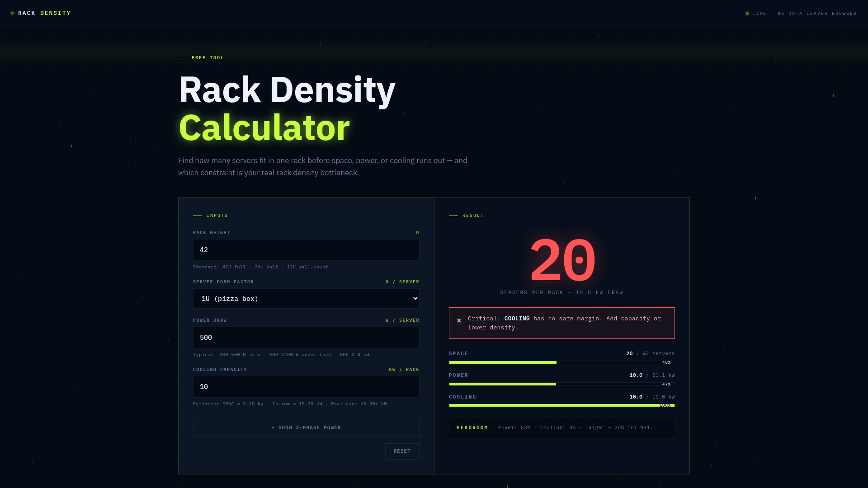The width and height of the screenshot is (868, 488).
Task: Click the live status indicator dot
Action: (747, 14)
